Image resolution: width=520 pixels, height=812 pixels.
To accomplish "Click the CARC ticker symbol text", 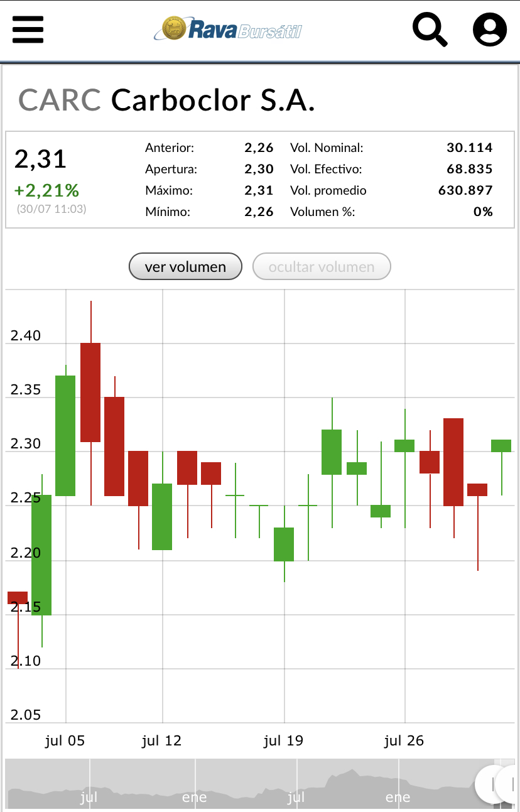I will click(x=60, y=100).
